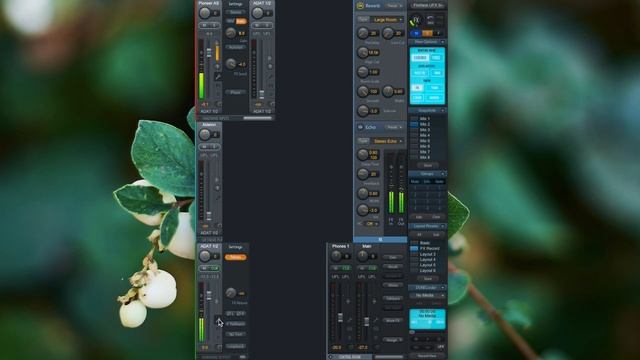This screenshot has height=360, width=640.
Task: Click the FX Return knob in bottom ADAT settings
Action: pos(231,293)
